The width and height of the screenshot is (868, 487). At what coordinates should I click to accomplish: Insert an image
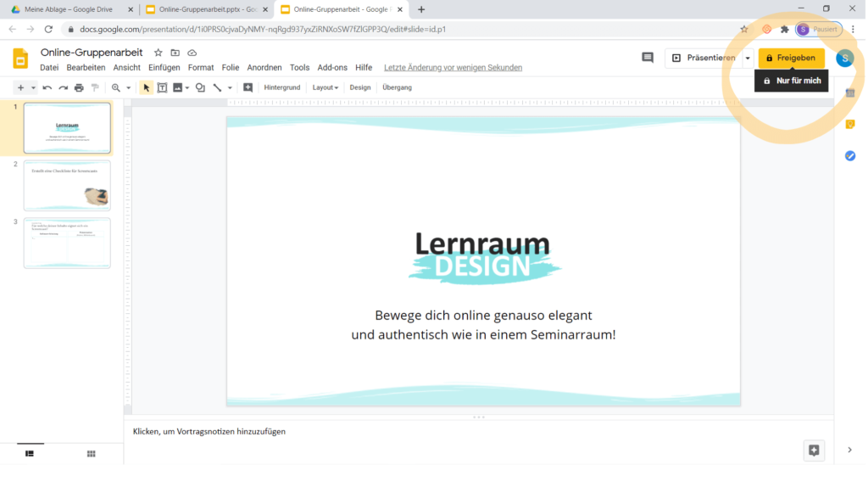tap(178, 87)
